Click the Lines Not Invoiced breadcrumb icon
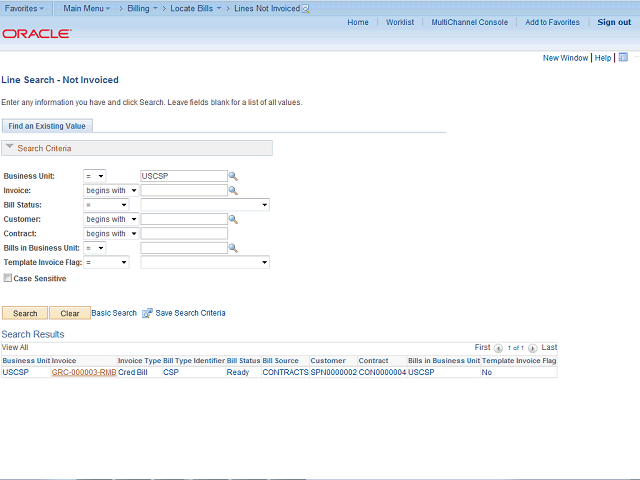 305,9
